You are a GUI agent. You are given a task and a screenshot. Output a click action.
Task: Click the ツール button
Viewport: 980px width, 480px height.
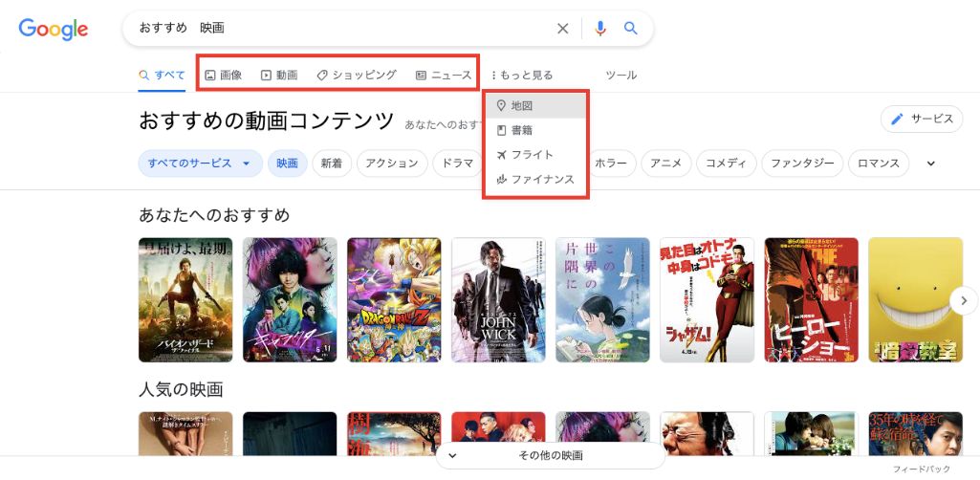[x=621, y=75]
